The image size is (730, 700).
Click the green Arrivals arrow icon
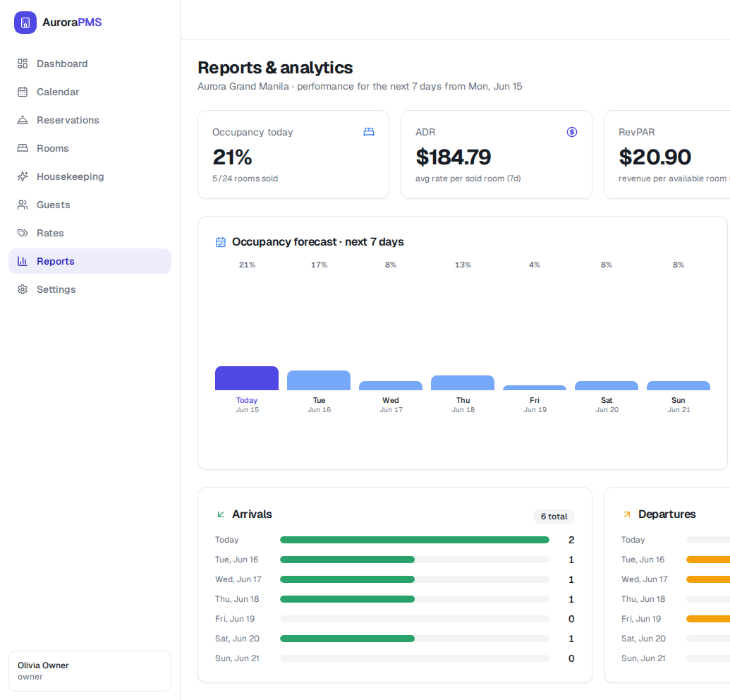221,514
